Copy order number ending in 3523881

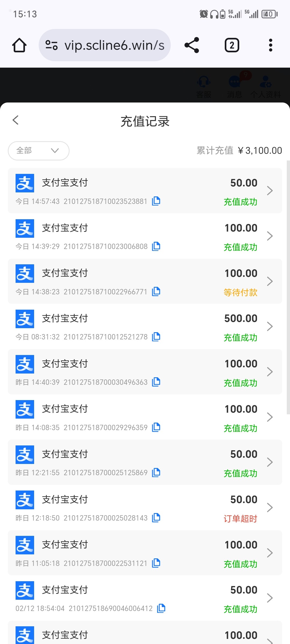click(x=156, y=201)
